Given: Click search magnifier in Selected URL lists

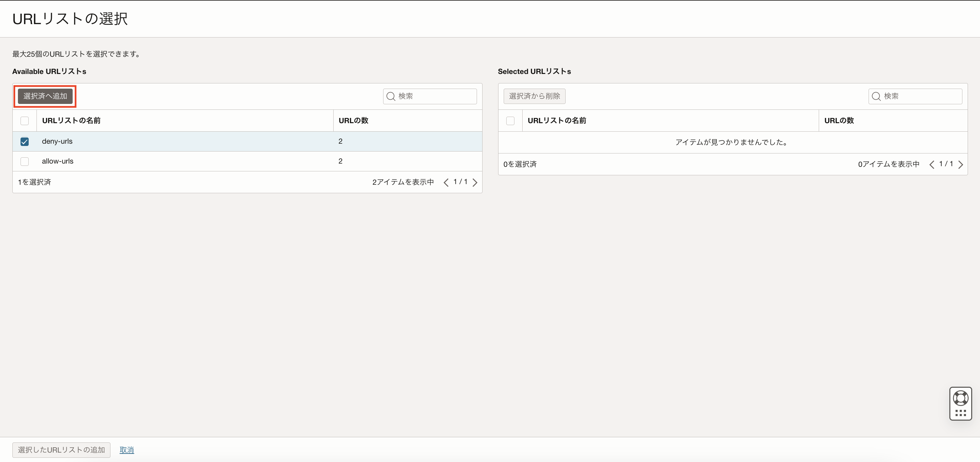Looking at the screenshot, I should coord(876,96).
